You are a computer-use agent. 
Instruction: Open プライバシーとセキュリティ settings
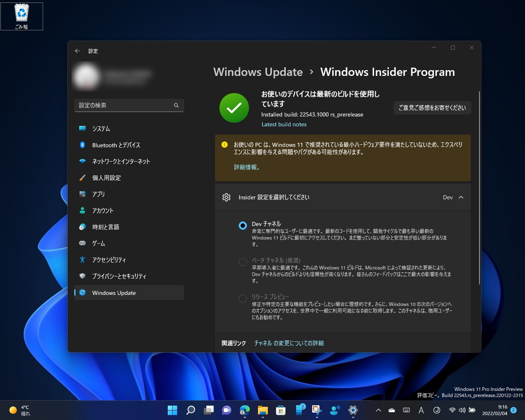[119, 276]
